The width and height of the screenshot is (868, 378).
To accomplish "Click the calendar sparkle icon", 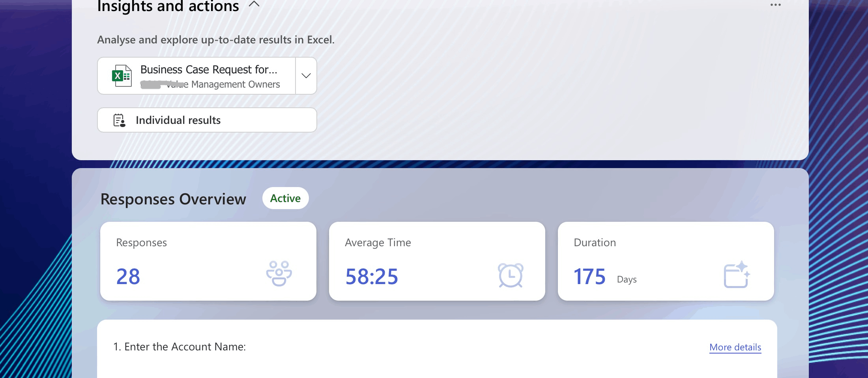I will click(x=737, y=274).
